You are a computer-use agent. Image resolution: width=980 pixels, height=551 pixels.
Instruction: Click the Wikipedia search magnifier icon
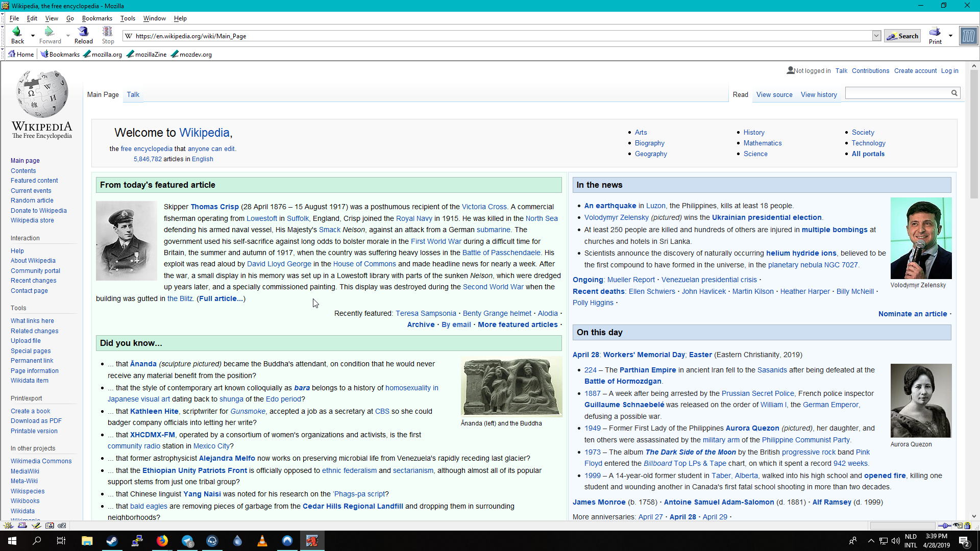click(954, 93)
